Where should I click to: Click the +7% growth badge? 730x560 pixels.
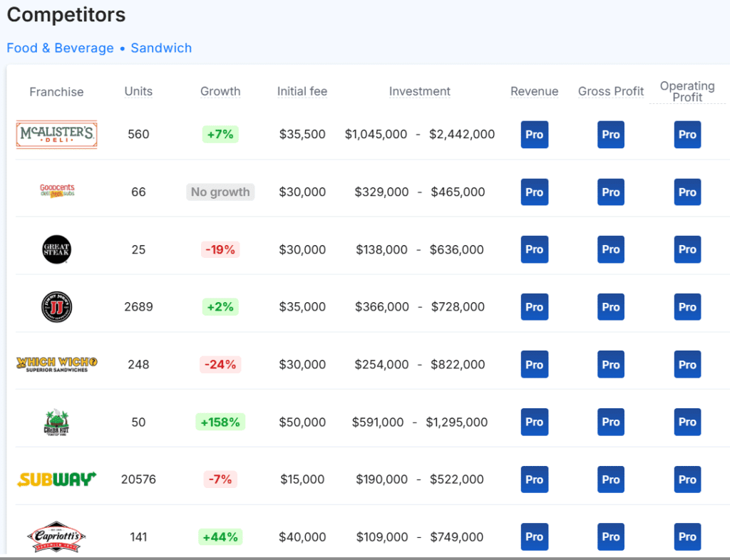(220, 135)
